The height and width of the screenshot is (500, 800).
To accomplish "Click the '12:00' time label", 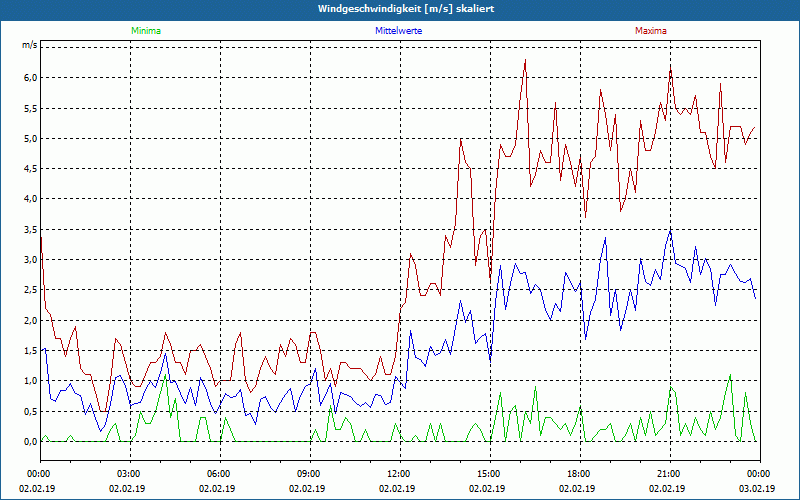I will click(397, 474).
